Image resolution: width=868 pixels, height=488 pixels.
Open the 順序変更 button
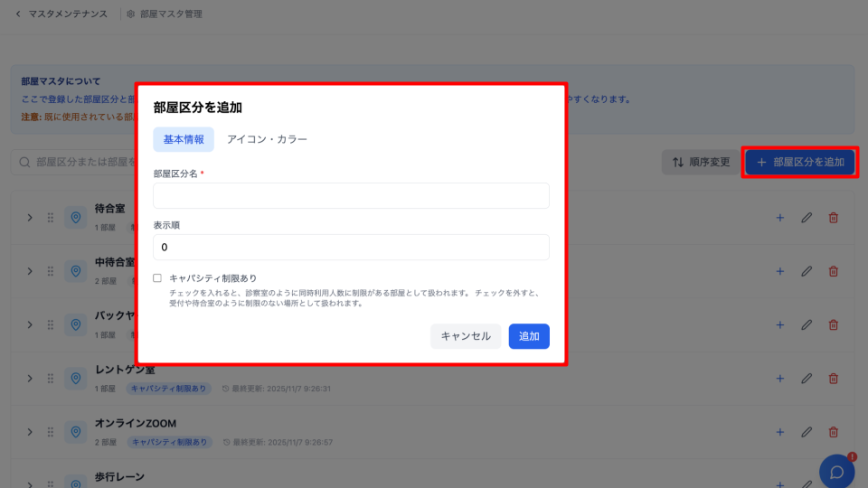tap(700, 162)
